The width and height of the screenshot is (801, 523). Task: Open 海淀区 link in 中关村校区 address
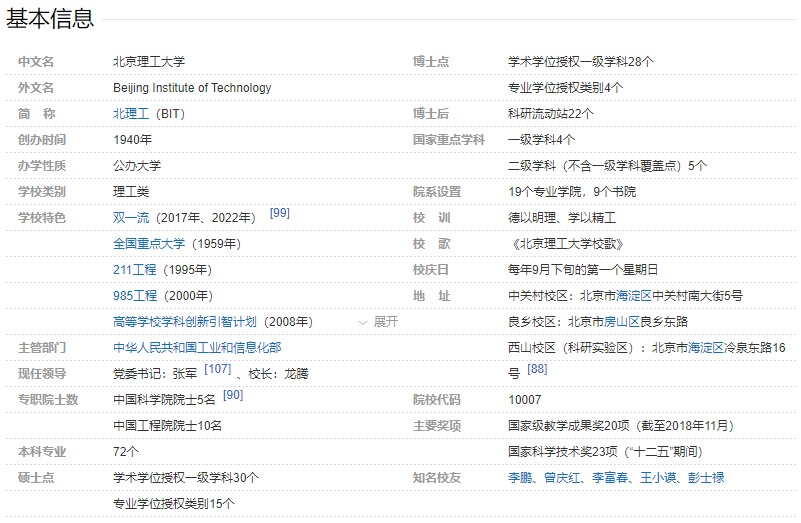[634, 296]
